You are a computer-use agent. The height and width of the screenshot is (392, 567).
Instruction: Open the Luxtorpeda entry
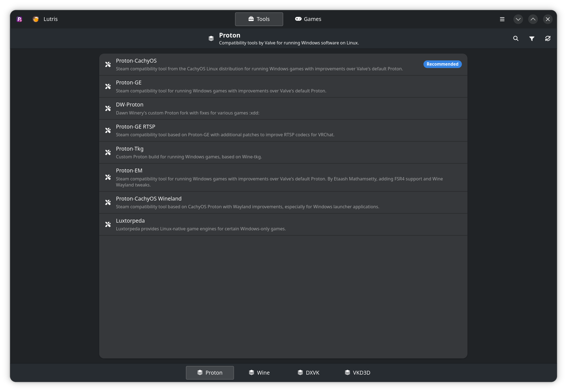pos(283,224)
